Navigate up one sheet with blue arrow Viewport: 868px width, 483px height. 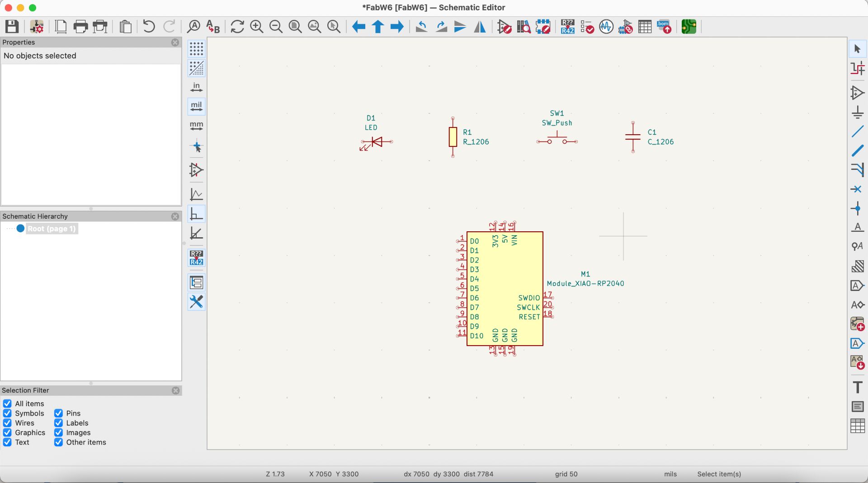(x=378, y=27)
